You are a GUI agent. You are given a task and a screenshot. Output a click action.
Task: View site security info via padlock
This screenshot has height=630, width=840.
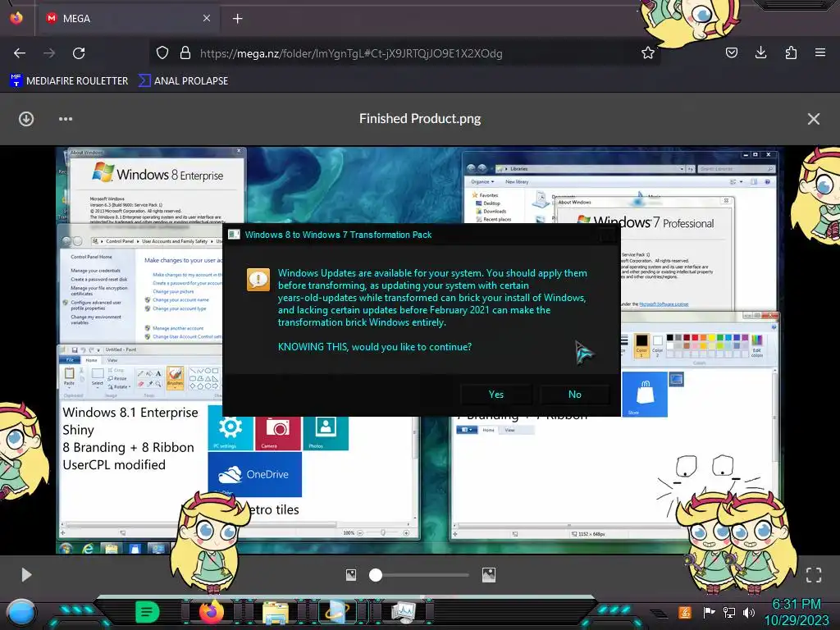(x=185, y=53)
